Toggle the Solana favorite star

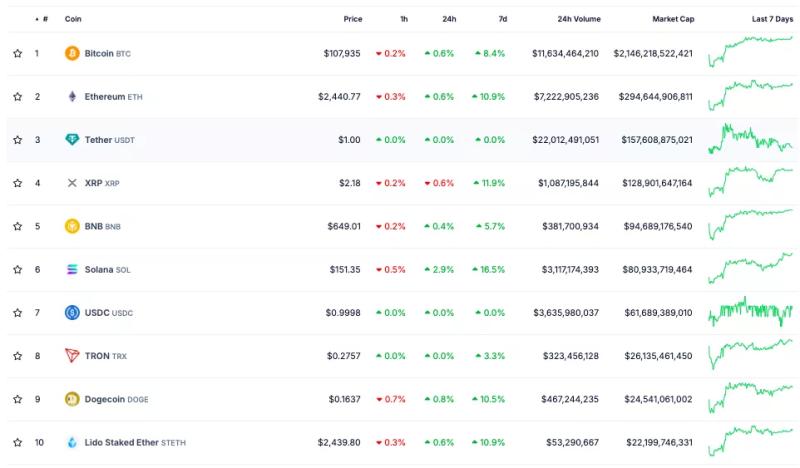[x=18, y=269]
